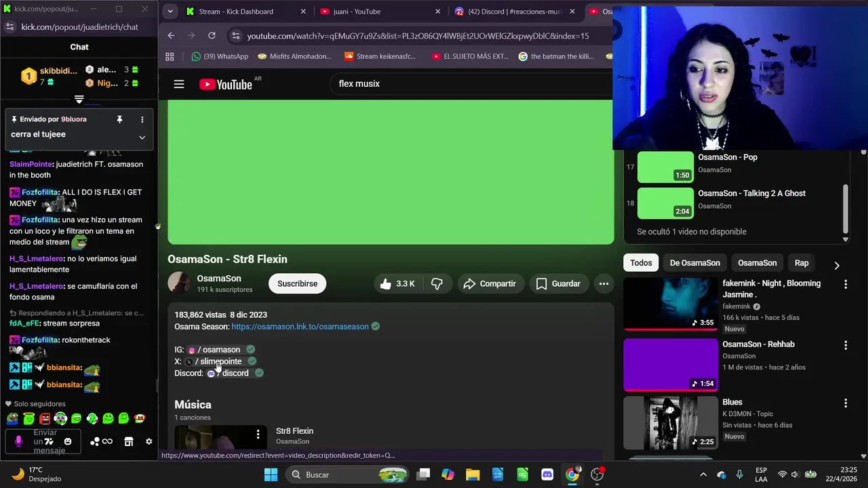Screen dimensions: 868x488
Task: Subscribe to OsamaSon with Suscribirse button
Action: click(x=297, y=284)
